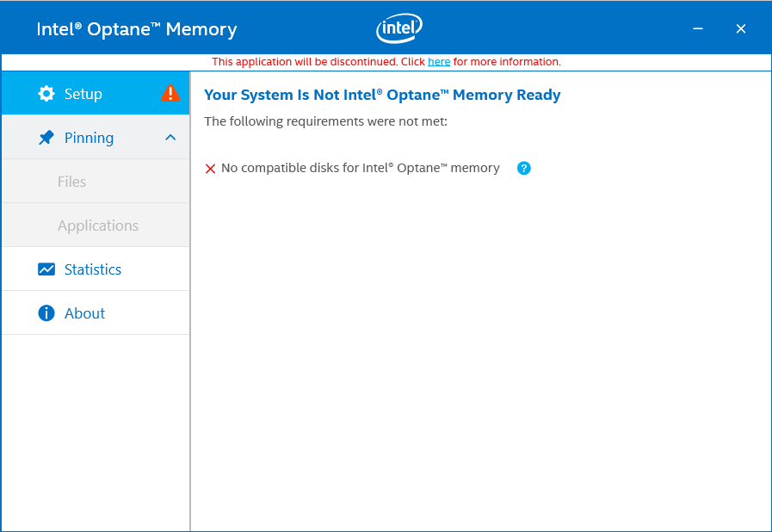
Task: Click the 'here' discontinuation link
Action: pyautogui.click(x=439, y=61)
